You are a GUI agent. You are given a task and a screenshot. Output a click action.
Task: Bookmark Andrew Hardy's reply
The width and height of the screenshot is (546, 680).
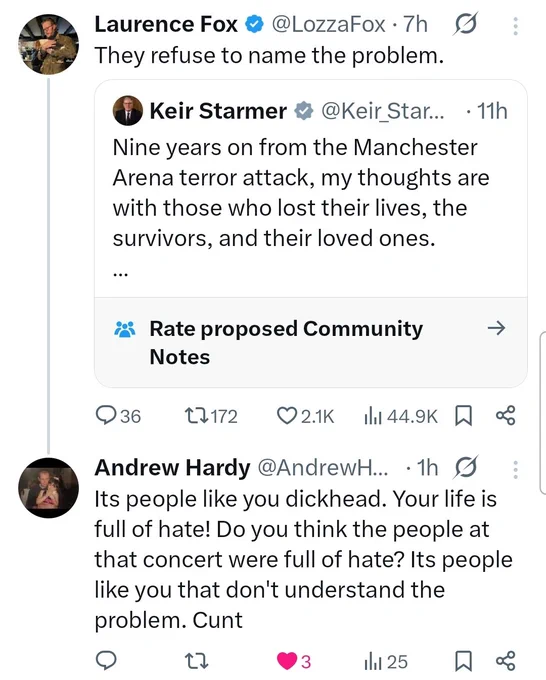click(463, 661)
